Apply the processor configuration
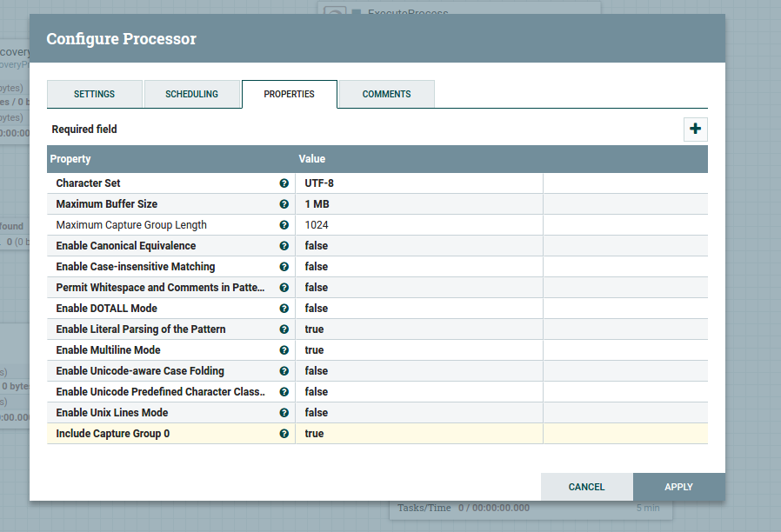Image resolution: width=781 pixels, height=532 pixels. click(679, 487)
